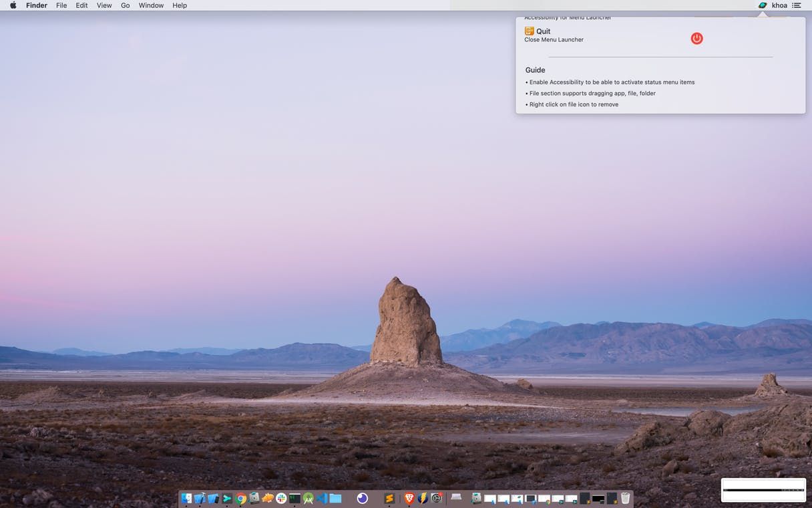Click the Trash icon in the Dock
Screen dimensions: 812x508
(625, 498)
